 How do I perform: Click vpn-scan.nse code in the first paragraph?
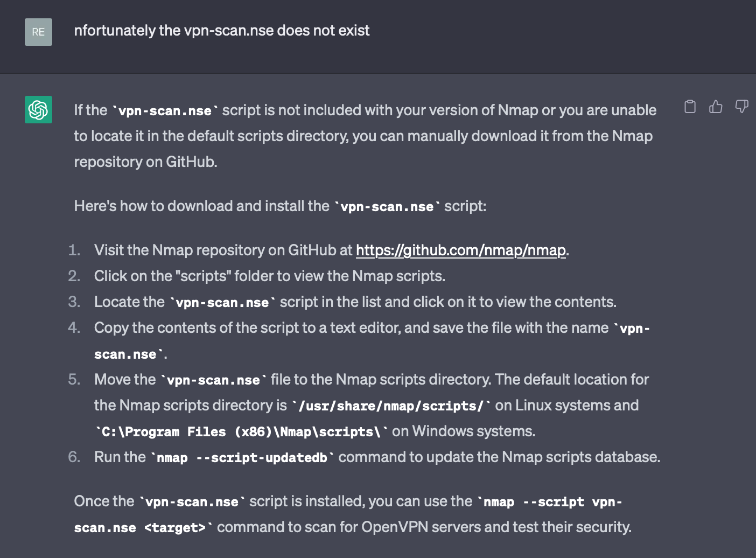tap(165, 110)
